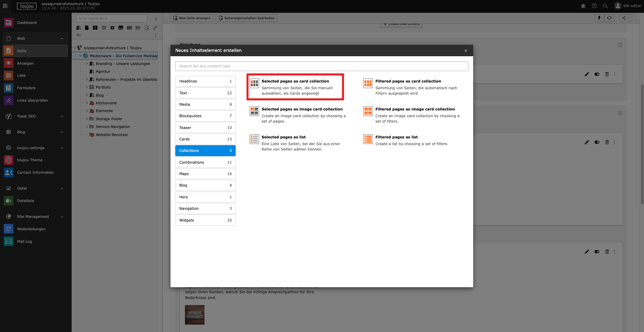
Task: Click the search magnifier in top bar
Action: [605, 6]
